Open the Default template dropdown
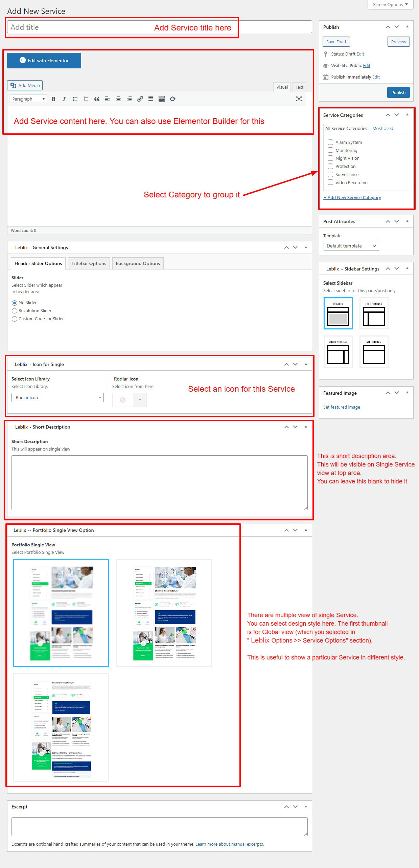This screenshot has width=419, height=868. pyautogui.click(x=351, y=246)
